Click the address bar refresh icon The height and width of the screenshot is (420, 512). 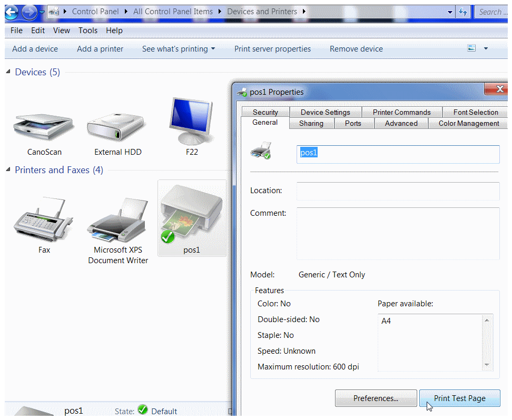coord(462,12)
